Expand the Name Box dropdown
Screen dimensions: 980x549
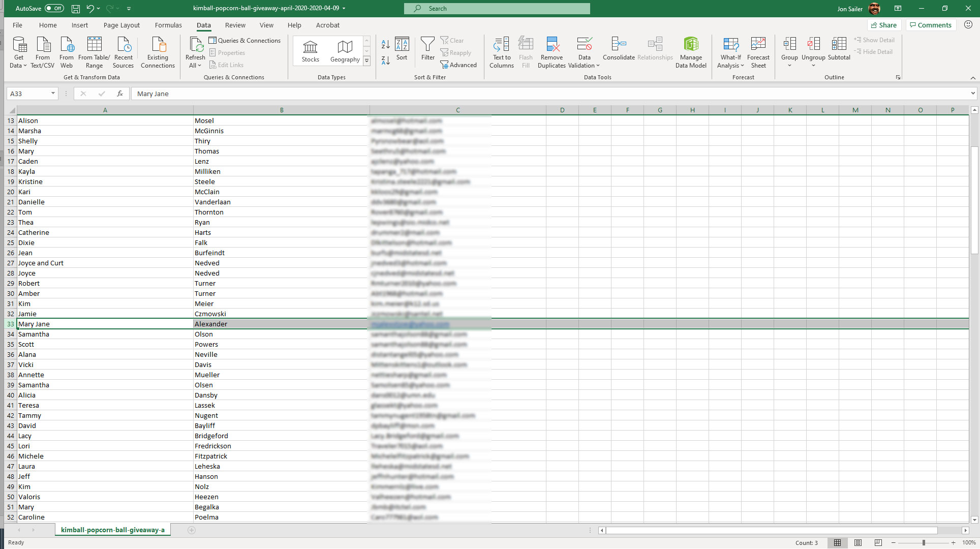pos(53,94)
